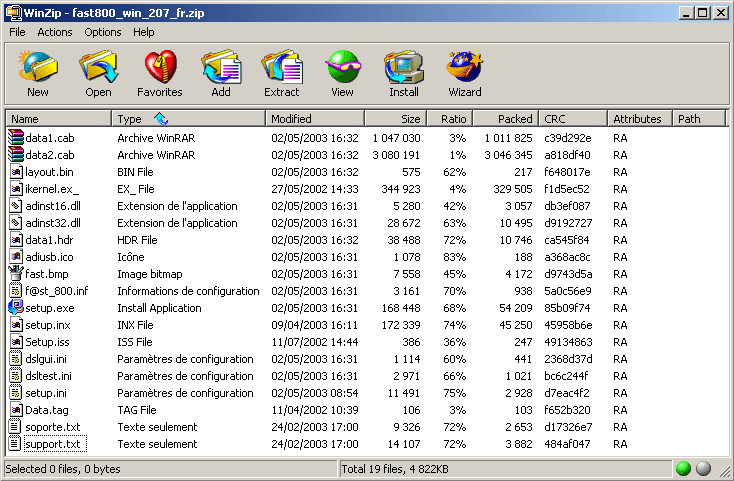
Task: Select the dsltest.ini file name
Action: pyautogui.click(x=49, y=376)
